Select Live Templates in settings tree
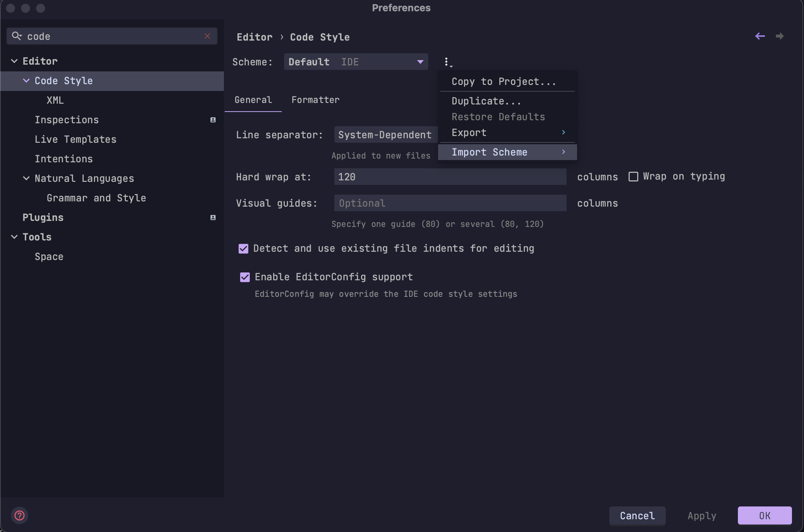Image resolution: width=804 pixels, height=532 pixels. [76, 139]
